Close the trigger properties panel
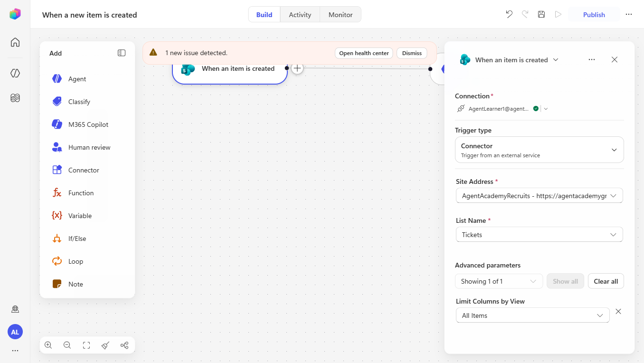 pos(615,60)
